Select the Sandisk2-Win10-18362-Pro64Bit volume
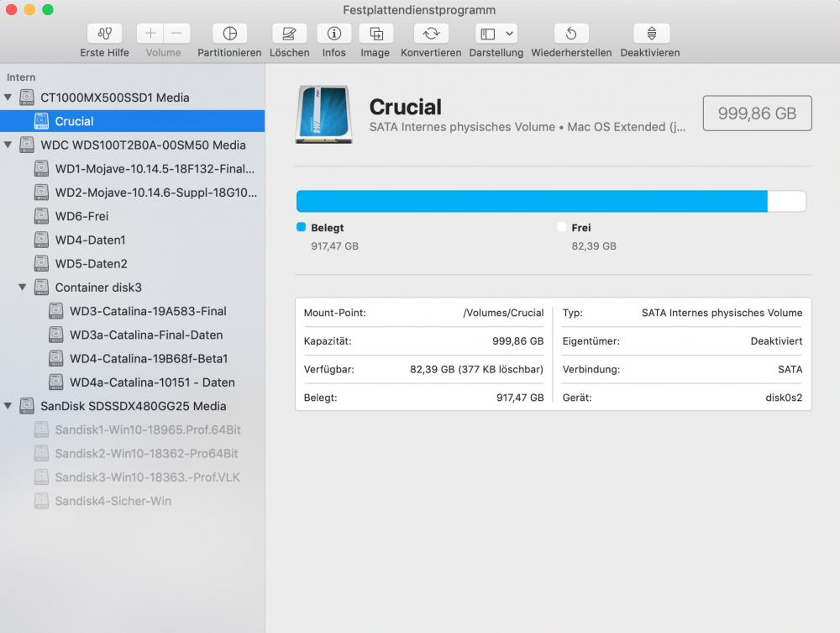The image size is (840, 633). pyautogui.click(x=133, y=453)
